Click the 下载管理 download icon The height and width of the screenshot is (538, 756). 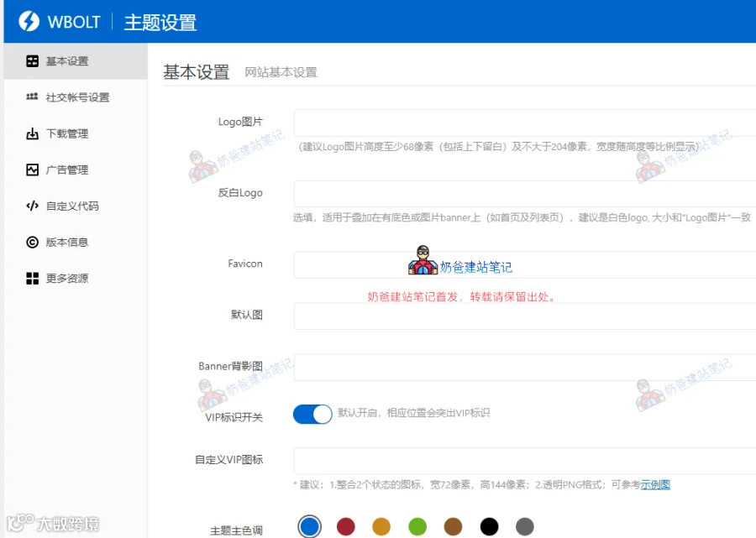32,133
